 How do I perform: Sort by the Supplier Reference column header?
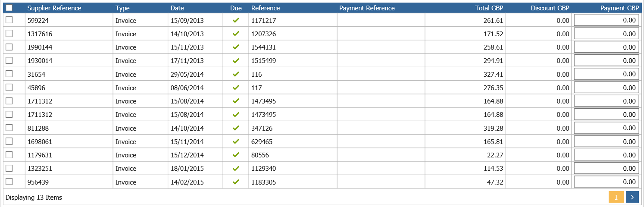tap(54, 8)
